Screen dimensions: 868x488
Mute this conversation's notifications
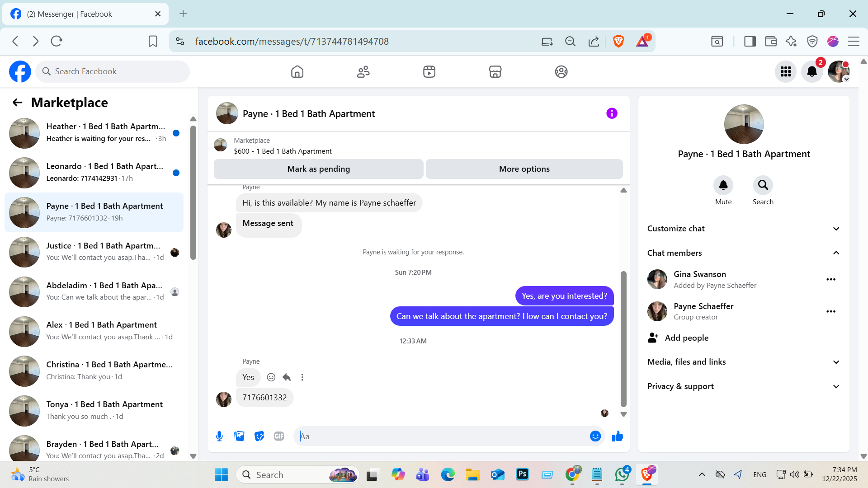click(x=723, y=185)
